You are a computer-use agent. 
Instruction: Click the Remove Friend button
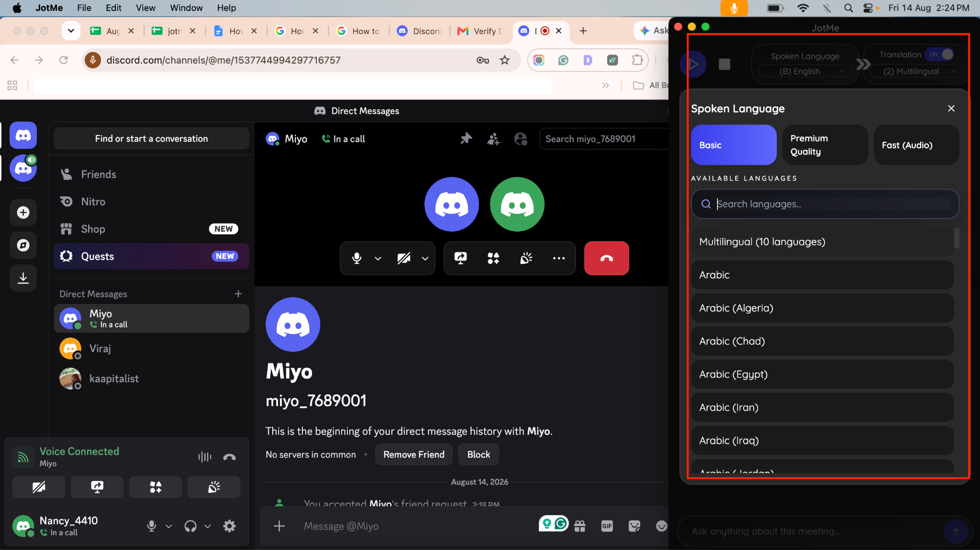pyautogui.click(x=414, y=455)
